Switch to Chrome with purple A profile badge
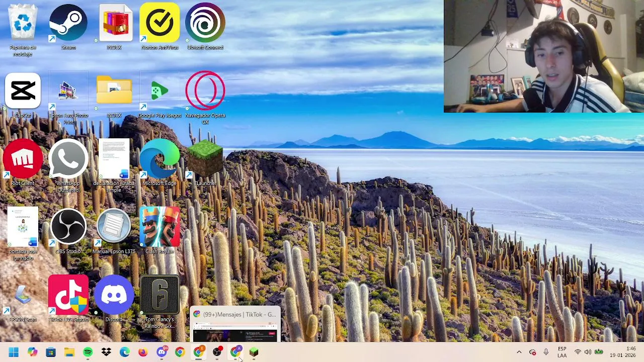The height and width of the screenshot is (362, 644). click(x=235, y=352)
